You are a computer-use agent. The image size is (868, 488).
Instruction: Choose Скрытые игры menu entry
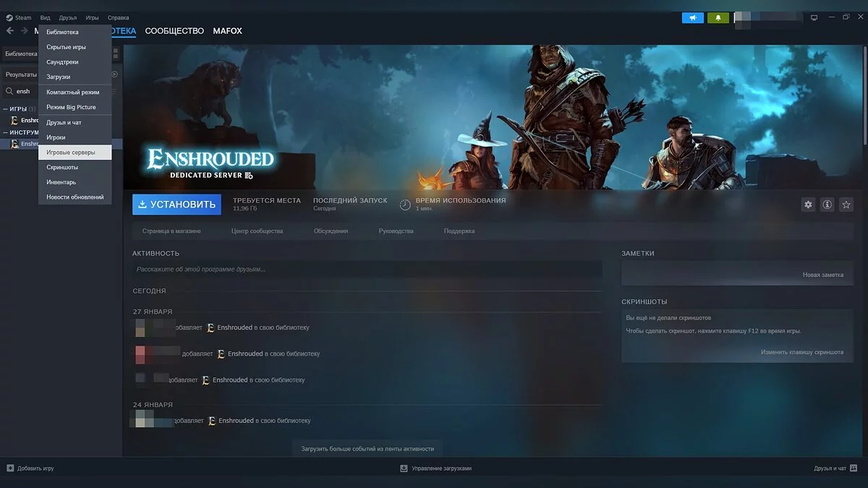click(75, 47)
